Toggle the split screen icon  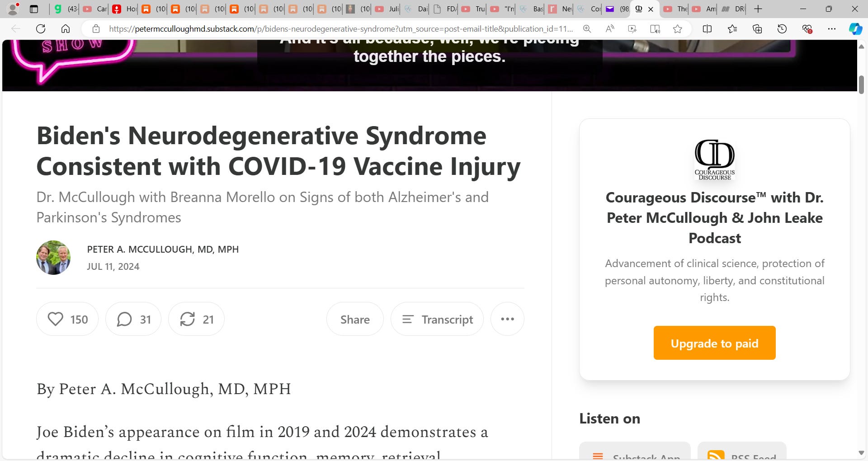pyautogui.click(x=708, y=29)
